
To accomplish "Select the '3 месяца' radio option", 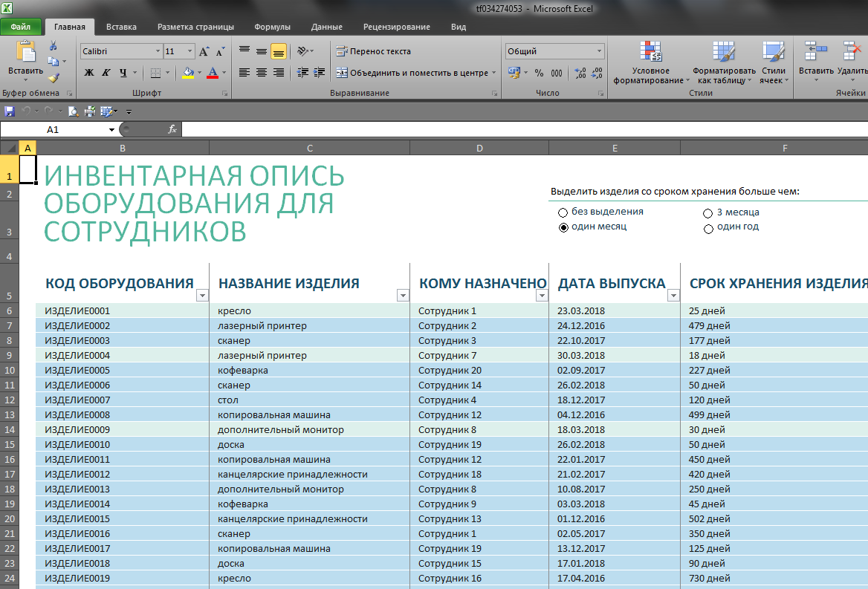I will (707, 213).
